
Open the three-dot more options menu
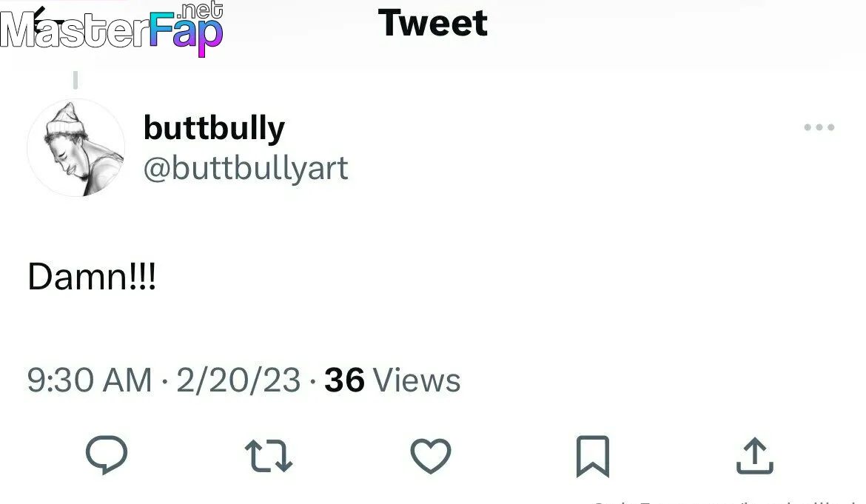click(x=819, y=127)
